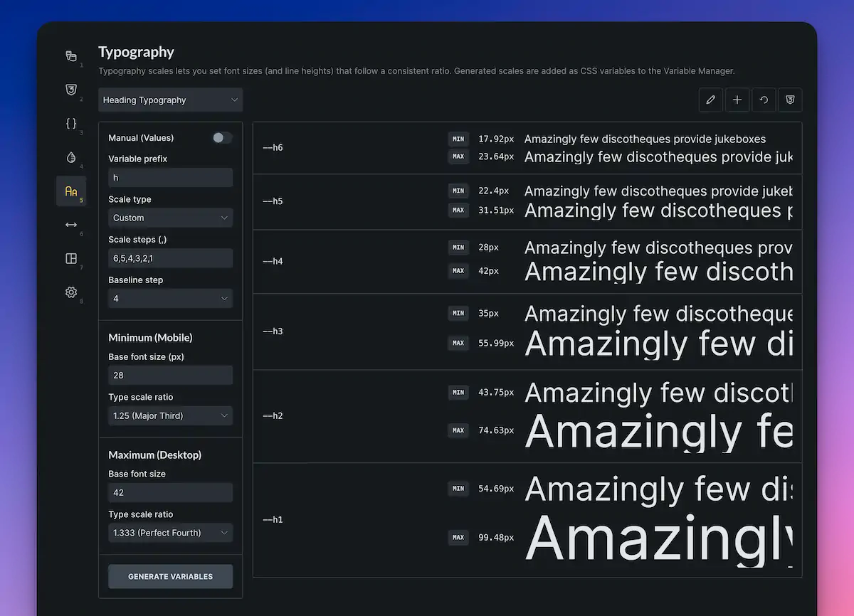Open the spacing arrows tool in the sidebar
Screen dimensions: 854x616
coord(71,225)
